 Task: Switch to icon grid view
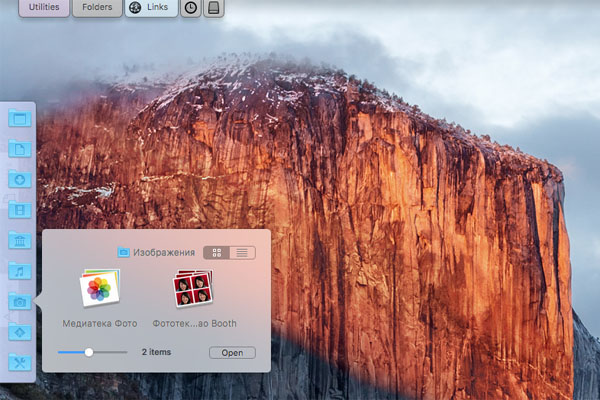(x=216, y=253)
